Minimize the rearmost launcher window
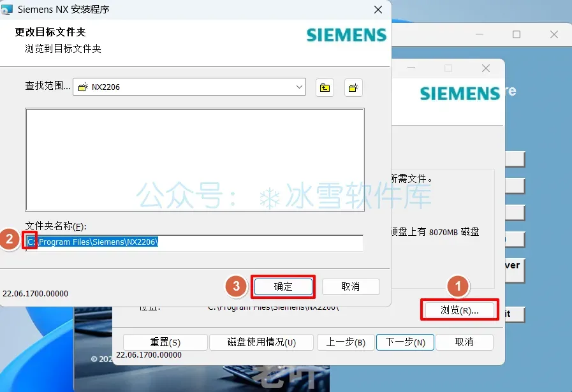The width and height of the screenshot is (572, 392). pos(480,34)
